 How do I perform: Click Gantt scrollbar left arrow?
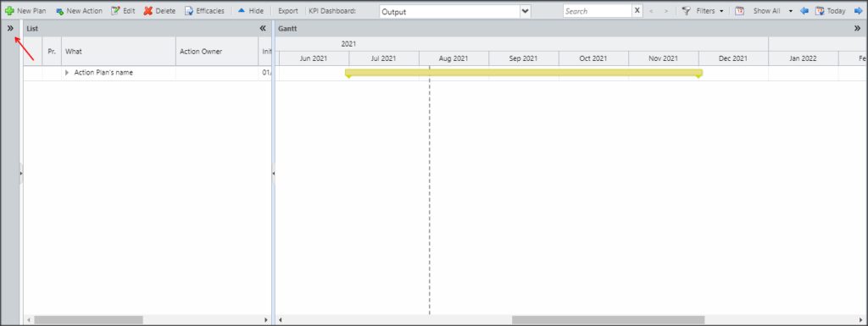[x=280, y=320]
